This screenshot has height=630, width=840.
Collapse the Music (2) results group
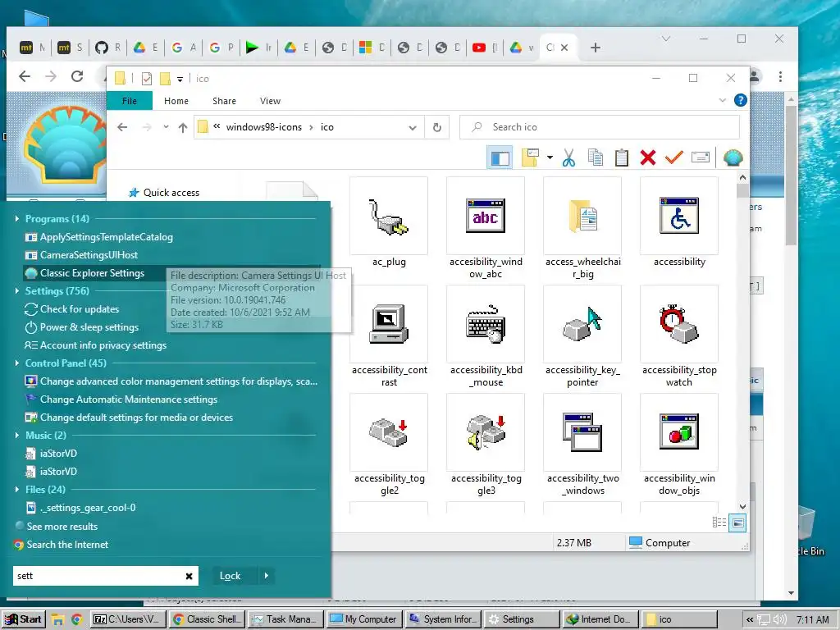tap(17, 436)
